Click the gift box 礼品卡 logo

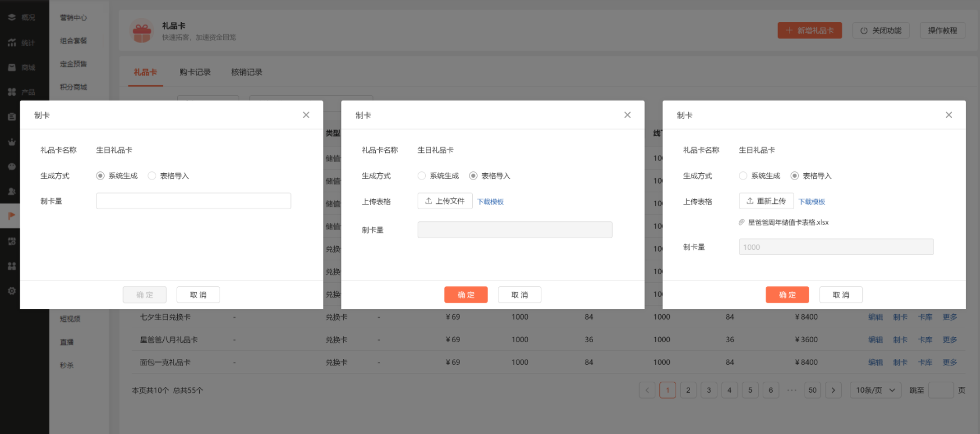(142, 31)
